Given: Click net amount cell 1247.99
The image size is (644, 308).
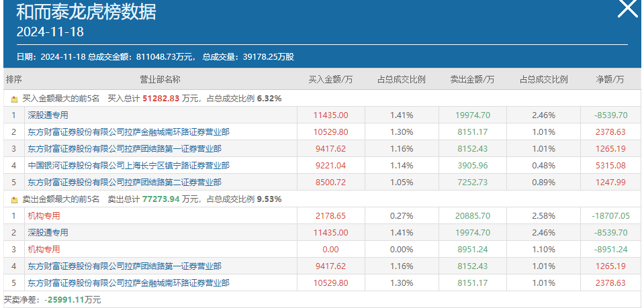Looking at the screenshot, I should (x=610, y=183).
